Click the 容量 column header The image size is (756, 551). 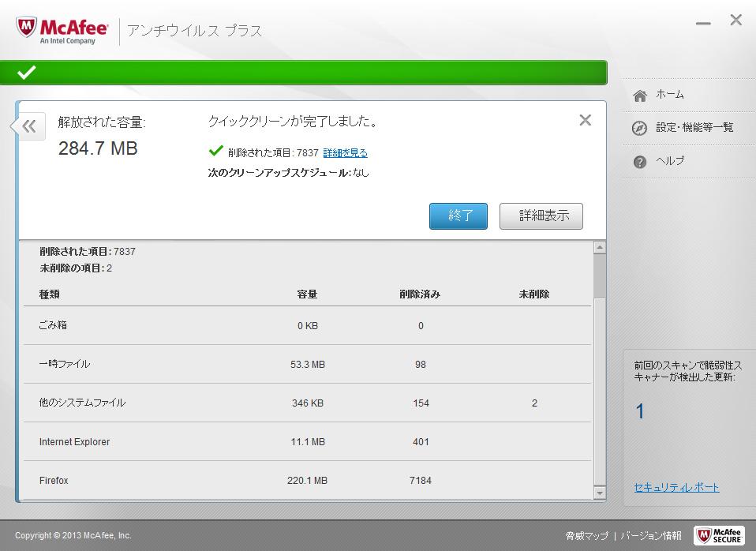(307, 294)
